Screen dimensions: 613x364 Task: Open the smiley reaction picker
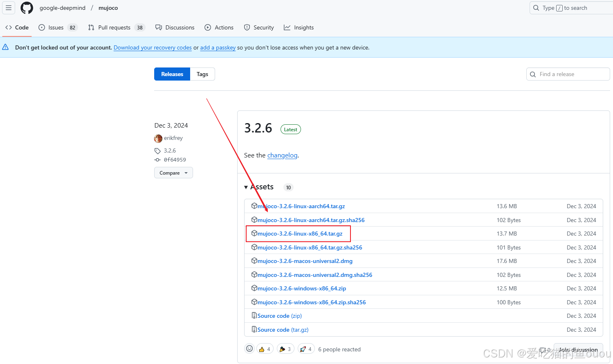click(249, 348)
